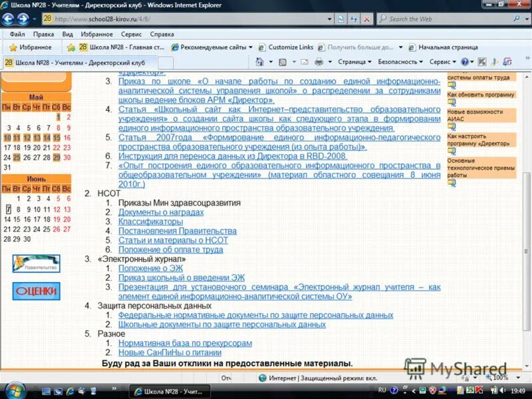Click the red Kaspersky tray icon
This screenshot has height=399, width=532.
click(x=479, y=390)
